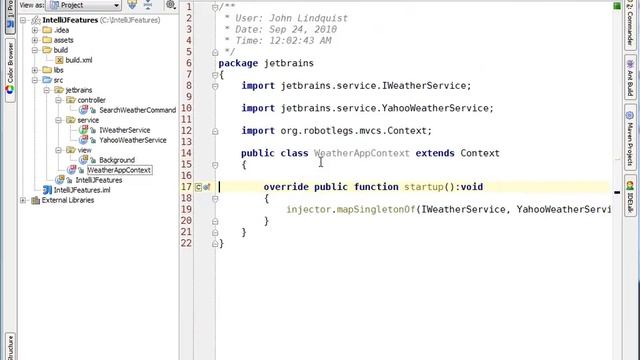The image size is (640, 360).
Task: Expand the .idea folder node
Action: pos(35,30)
